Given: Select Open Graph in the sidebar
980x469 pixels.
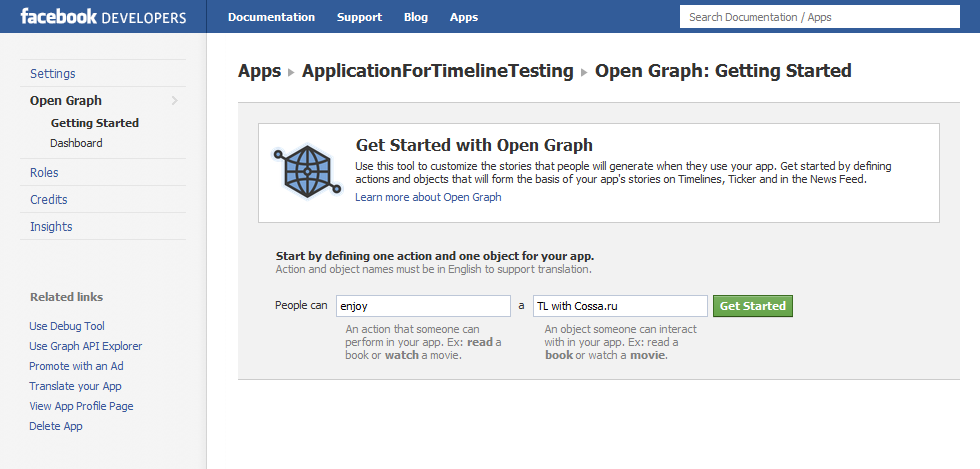Looking at the screenshot, I should coord(66,100).
